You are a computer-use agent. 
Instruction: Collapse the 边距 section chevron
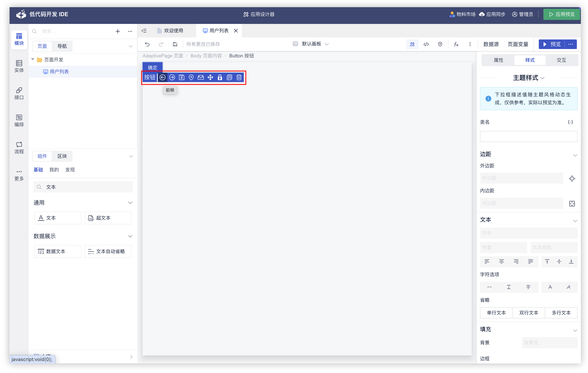click(575, 155)
